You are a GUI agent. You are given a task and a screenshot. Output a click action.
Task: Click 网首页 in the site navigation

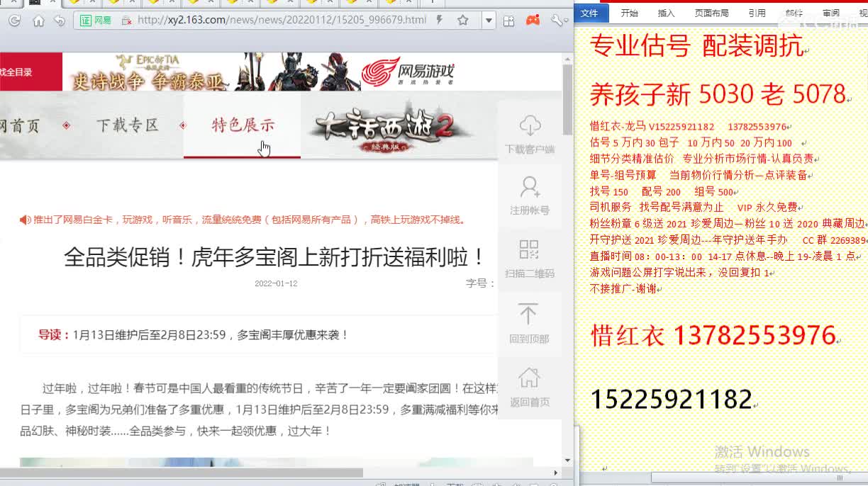coord(20,126)
